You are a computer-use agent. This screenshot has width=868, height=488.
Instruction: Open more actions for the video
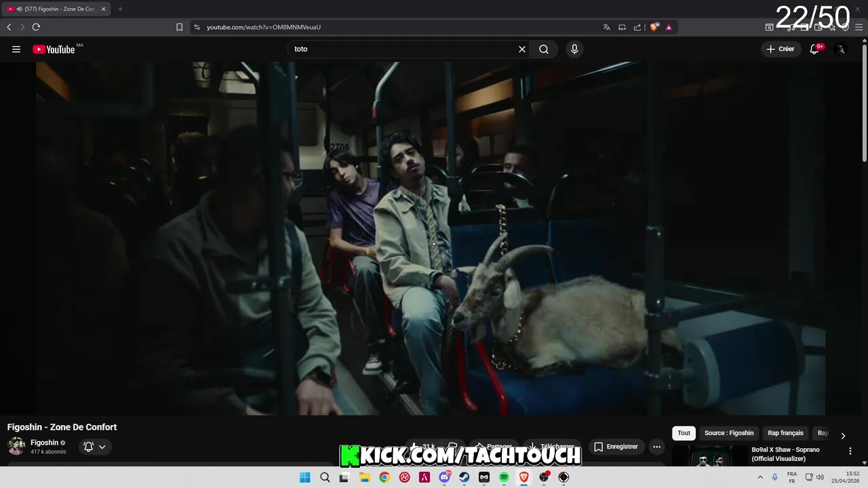[x=656, y=447]
